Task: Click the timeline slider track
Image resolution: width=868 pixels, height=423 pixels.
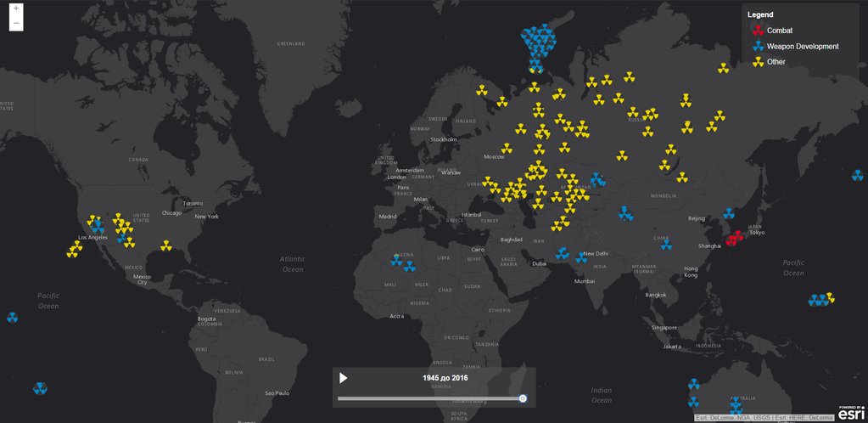Action: 424,398
